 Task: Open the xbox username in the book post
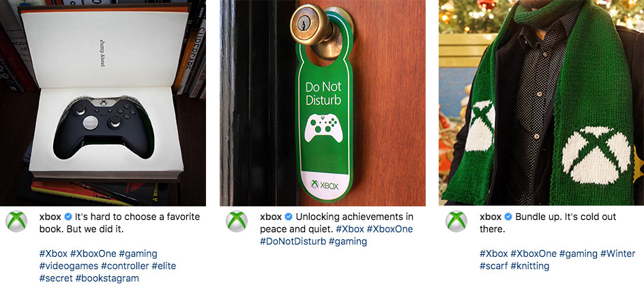click(50, 217)
